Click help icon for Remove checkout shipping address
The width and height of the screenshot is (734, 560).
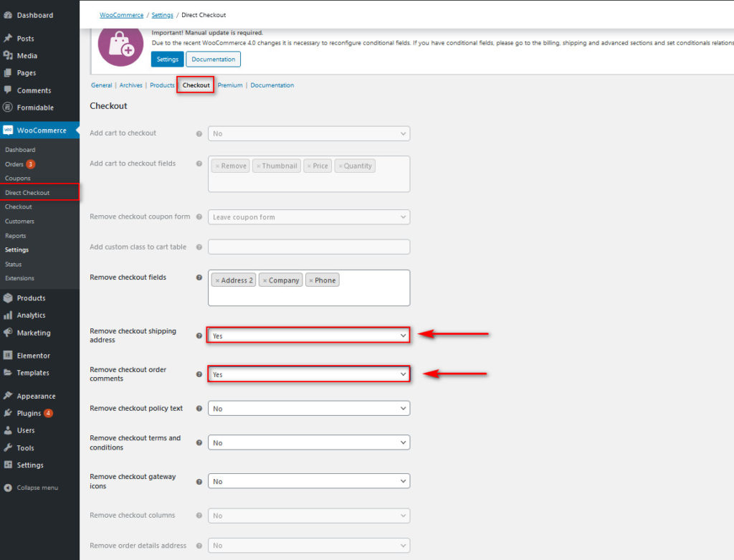point(199,336)
